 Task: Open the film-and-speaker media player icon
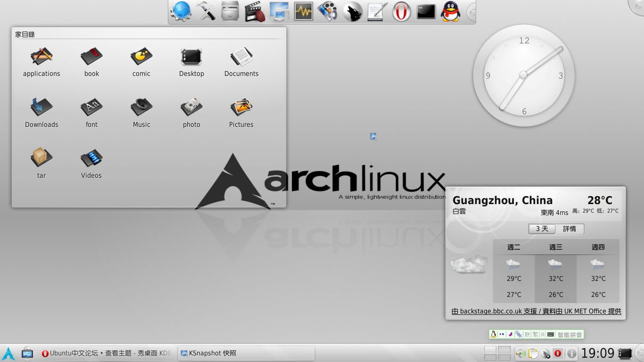[x=328, y=11]
